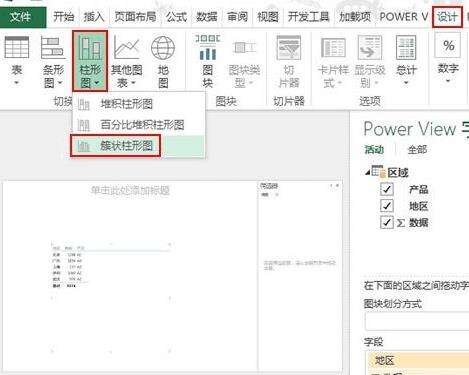Open the 公式 tab
Image resolution: width=469 pixels, height=375 pixels.
[176, 17]
